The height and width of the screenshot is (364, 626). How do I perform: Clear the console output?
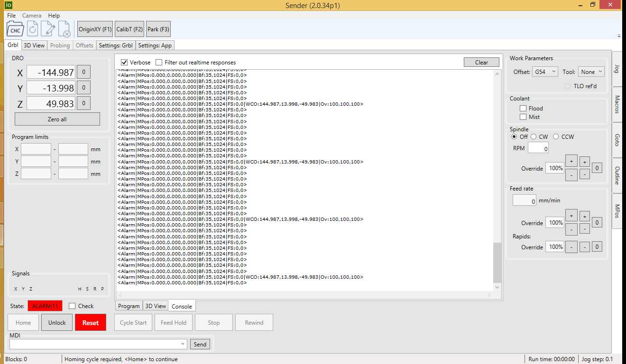481,63
